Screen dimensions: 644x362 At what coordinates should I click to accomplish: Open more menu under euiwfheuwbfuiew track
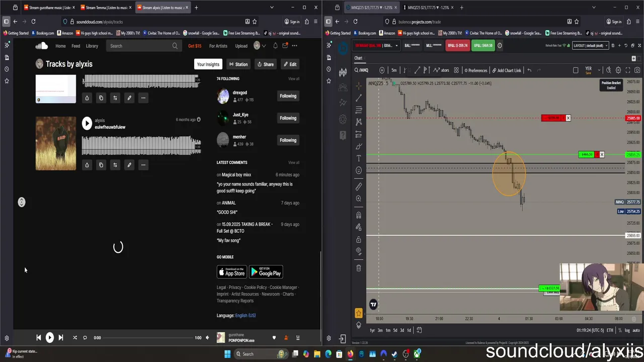click(x=143, y=165)
